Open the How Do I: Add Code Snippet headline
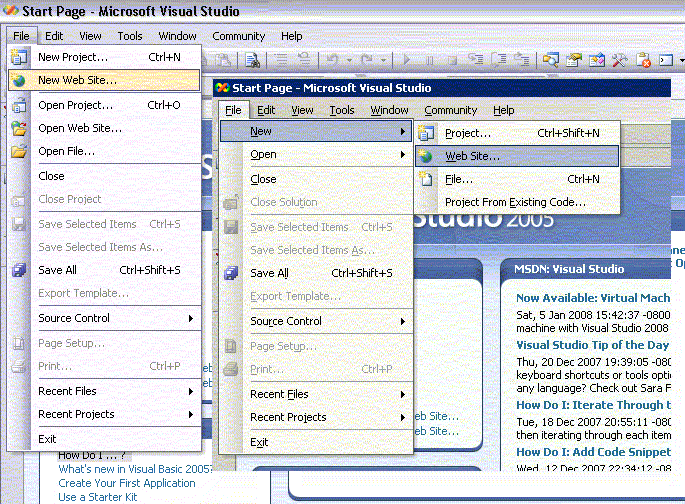 point(593,452)
